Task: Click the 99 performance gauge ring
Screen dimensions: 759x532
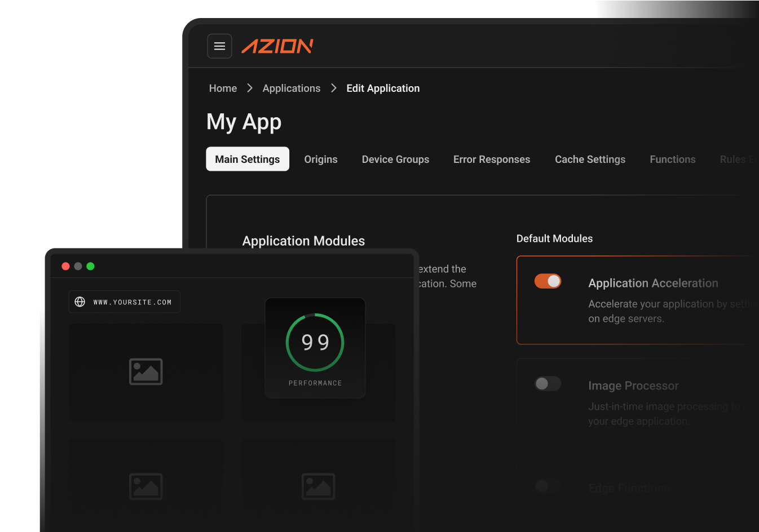Action: coord(315,342)
